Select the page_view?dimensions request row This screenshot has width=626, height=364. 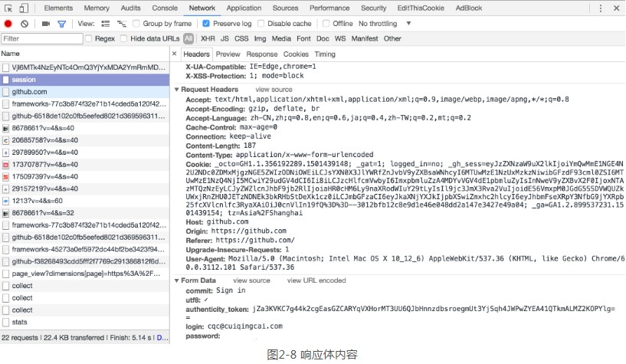84,274
